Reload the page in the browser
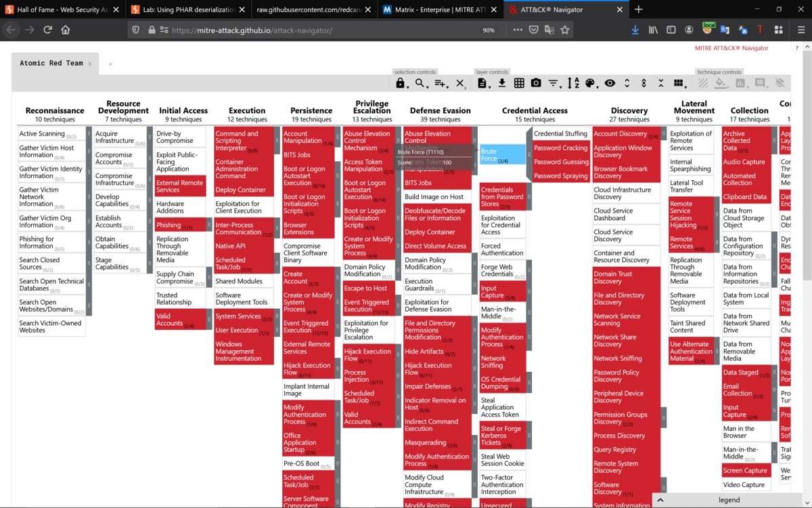This screenshot has width=812, height=508. click(47, 30)
